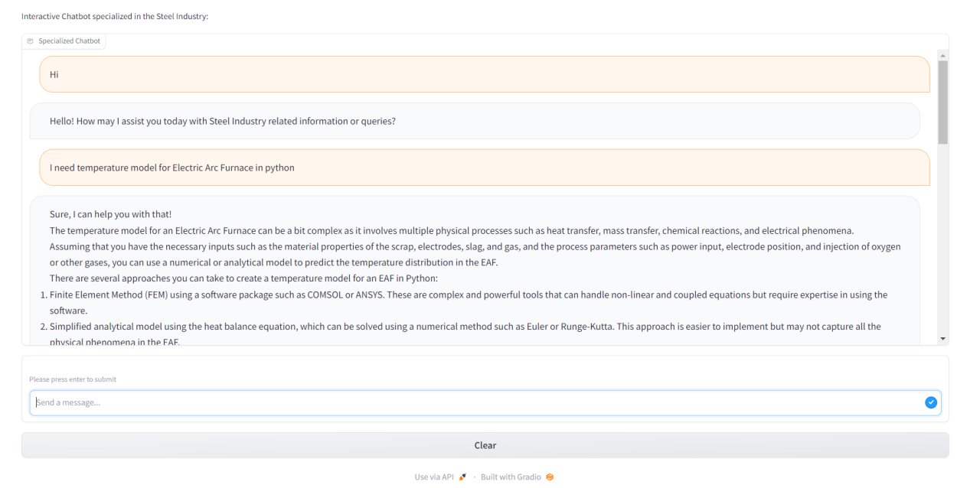
Task: Click the Gradio logo icon in footer
Action: click(550, 477)
